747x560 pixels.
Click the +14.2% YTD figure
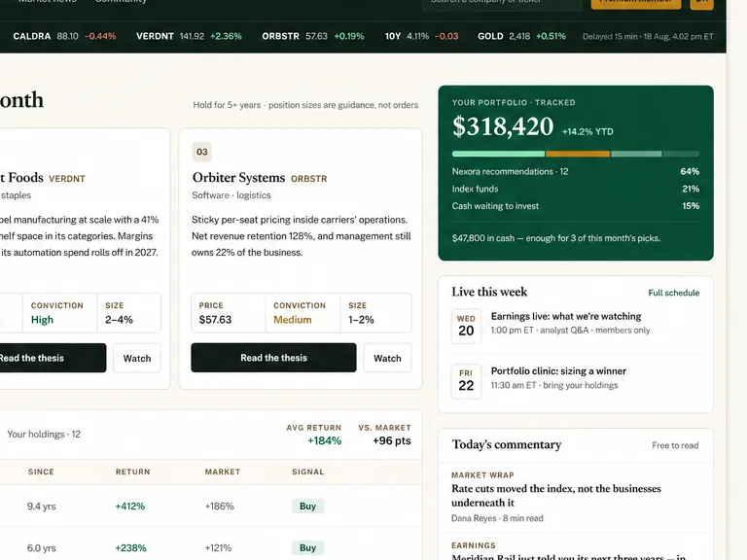(x=587, y=132)
